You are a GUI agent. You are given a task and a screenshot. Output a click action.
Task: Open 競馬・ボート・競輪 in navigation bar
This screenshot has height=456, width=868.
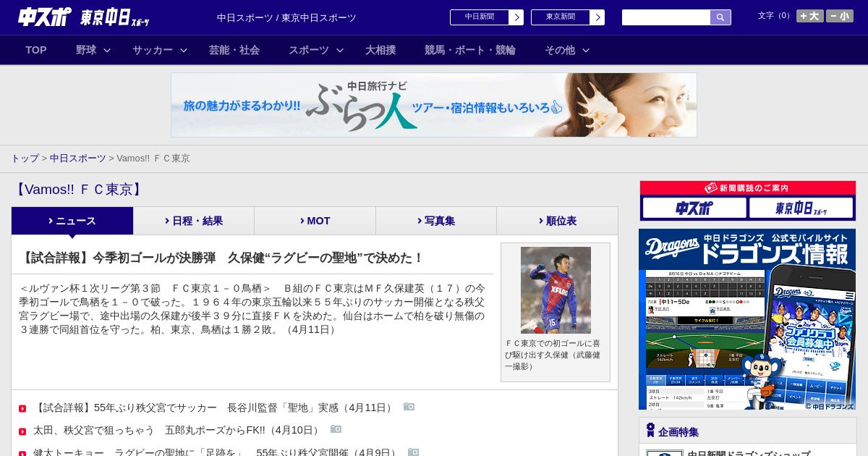(x=470, y=50)
